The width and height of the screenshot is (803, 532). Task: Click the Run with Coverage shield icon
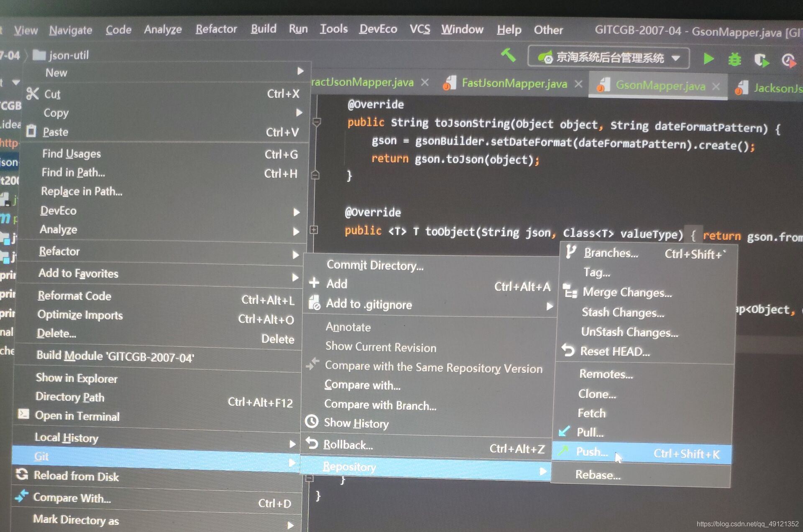click(761, 61)
